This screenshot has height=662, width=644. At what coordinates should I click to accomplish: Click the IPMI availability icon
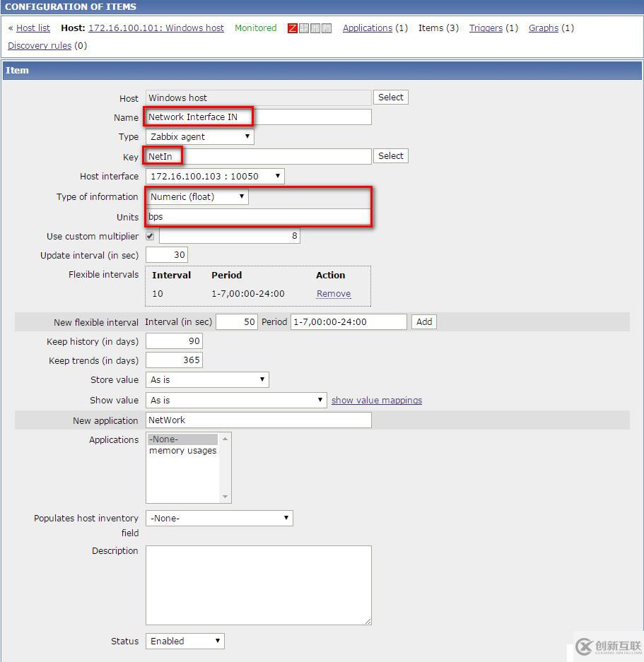tap(327, 28)
